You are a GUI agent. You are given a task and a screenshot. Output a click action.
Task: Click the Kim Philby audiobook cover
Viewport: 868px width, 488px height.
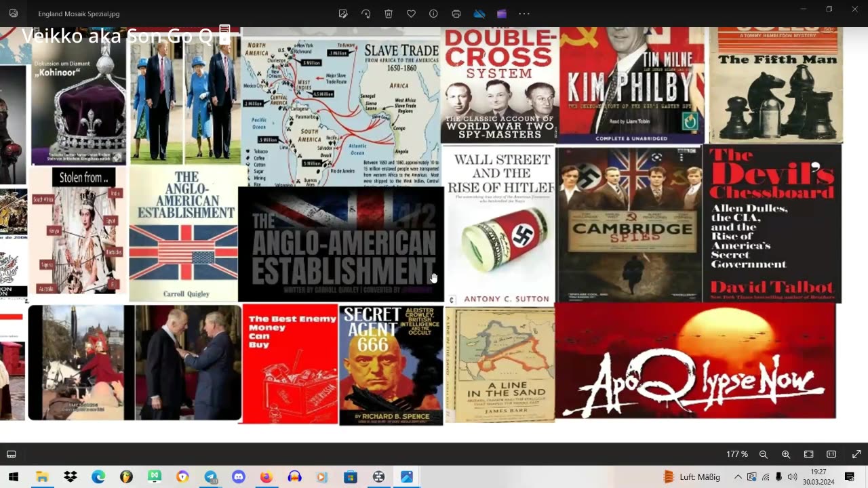(632, 85)
